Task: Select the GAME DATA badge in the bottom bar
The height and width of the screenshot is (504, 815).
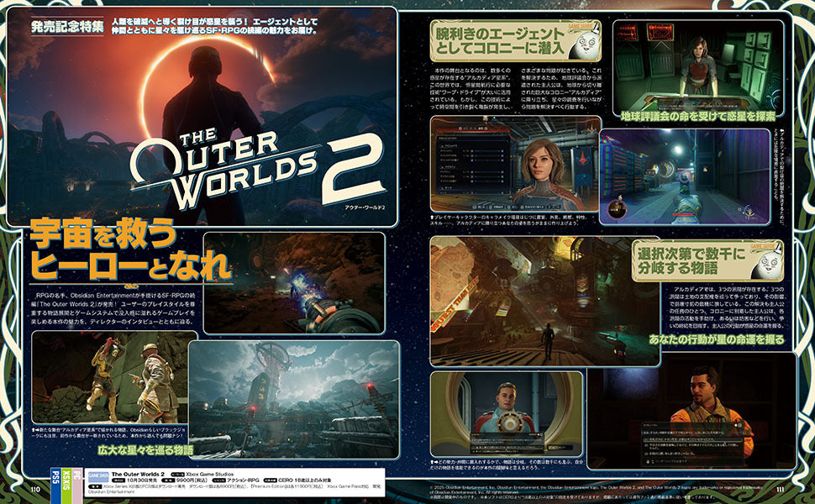Action: click(97, 475)
